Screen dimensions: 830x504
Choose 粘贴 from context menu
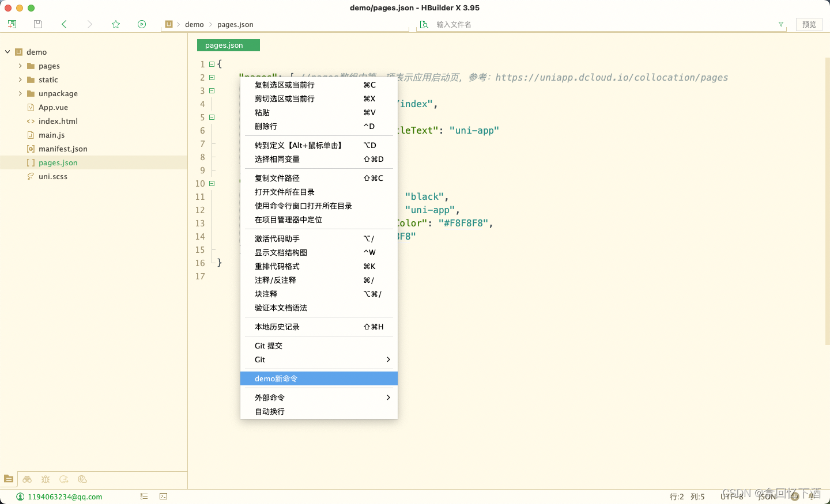(319, 112)
